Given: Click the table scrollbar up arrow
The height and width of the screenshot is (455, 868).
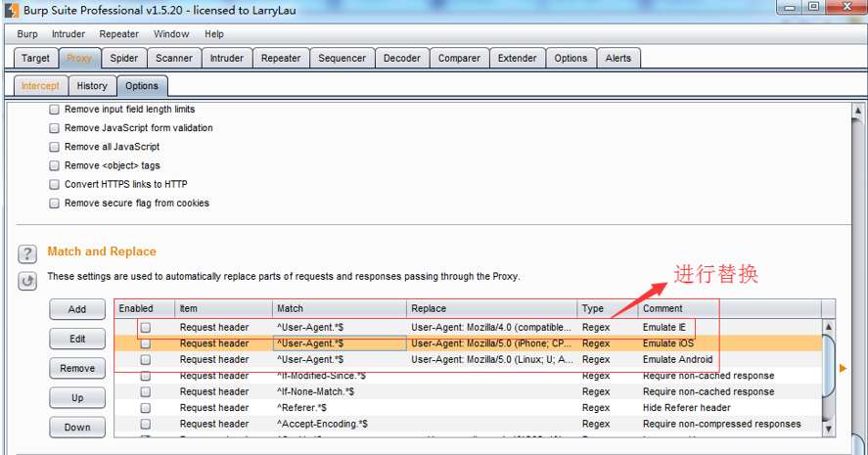Looking at the screenshot, I should coord(828,327).
